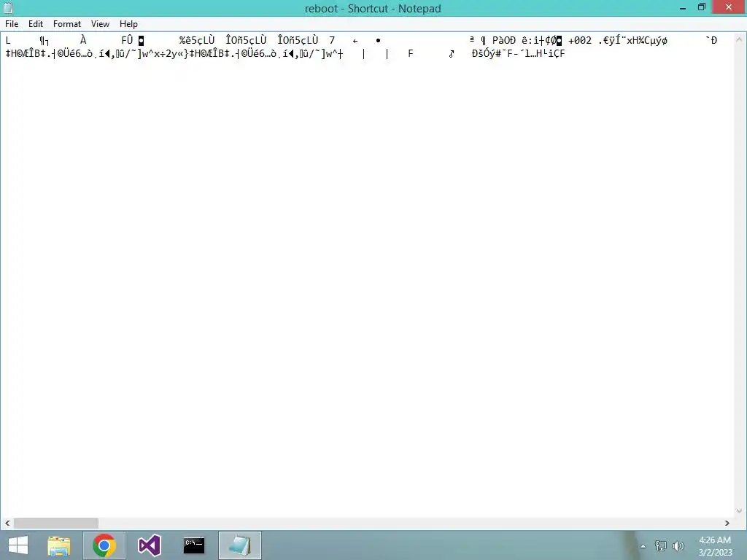The image size is (747, 560).
Task: Open Command Prompt from the taskbar
Action: pyautogui.click(x=194, y=545)
